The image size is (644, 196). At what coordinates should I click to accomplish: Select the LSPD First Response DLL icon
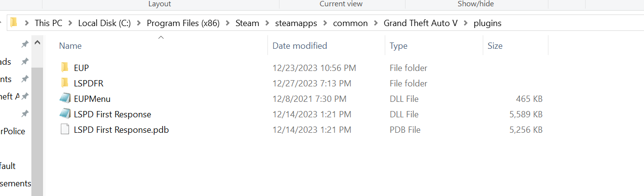pos(65,114)
